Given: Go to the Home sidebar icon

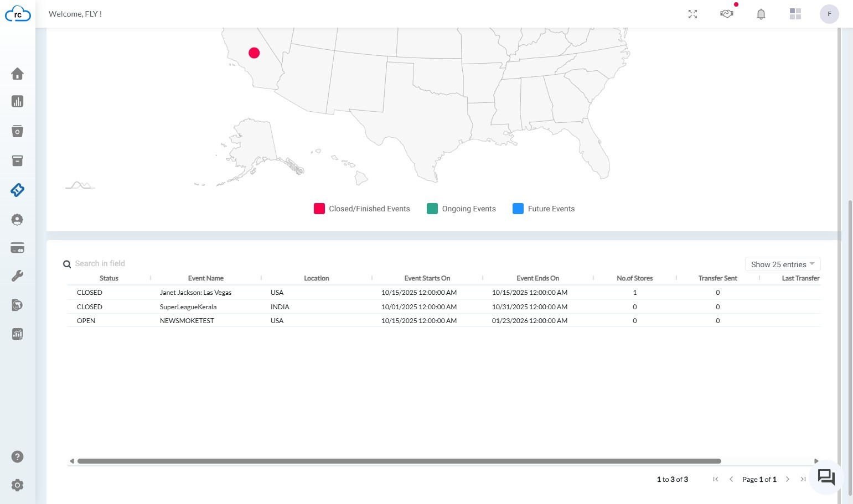Looking at the screenshot, I should coord(17,74).
